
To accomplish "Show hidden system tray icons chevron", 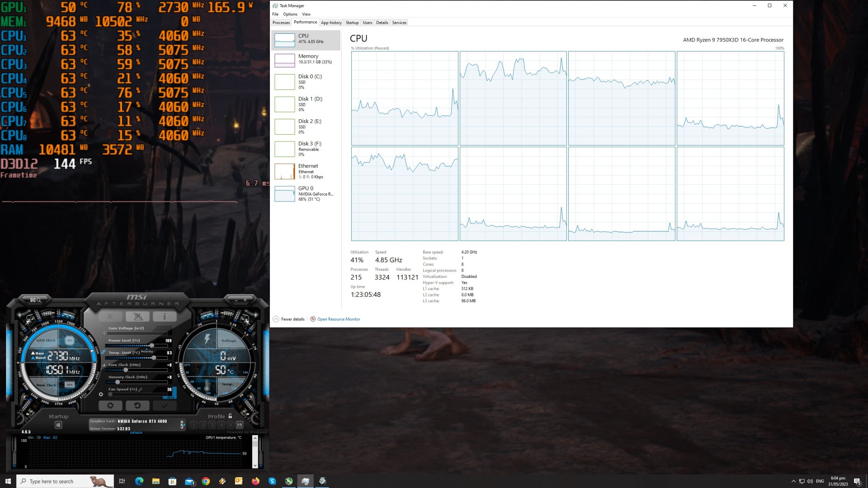I will [x=793, y=481].
